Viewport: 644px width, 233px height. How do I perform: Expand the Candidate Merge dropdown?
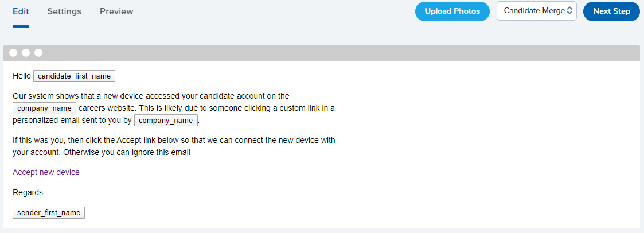point(536,11)
